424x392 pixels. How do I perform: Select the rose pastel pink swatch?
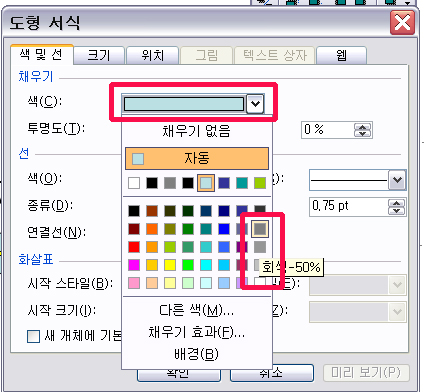pyautogui.click(x=134, y=283)
